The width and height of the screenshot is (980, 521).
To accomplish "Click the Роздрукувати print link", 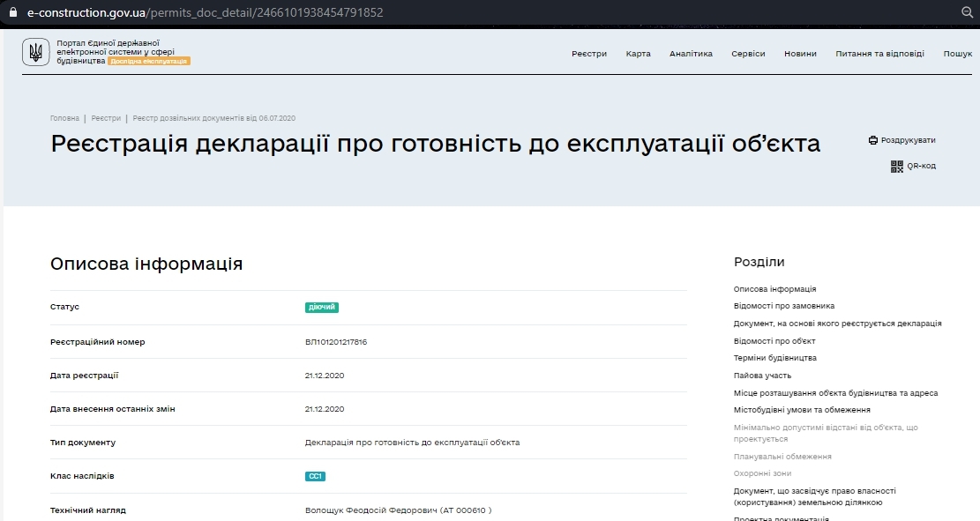I will [x=909, y=140].
